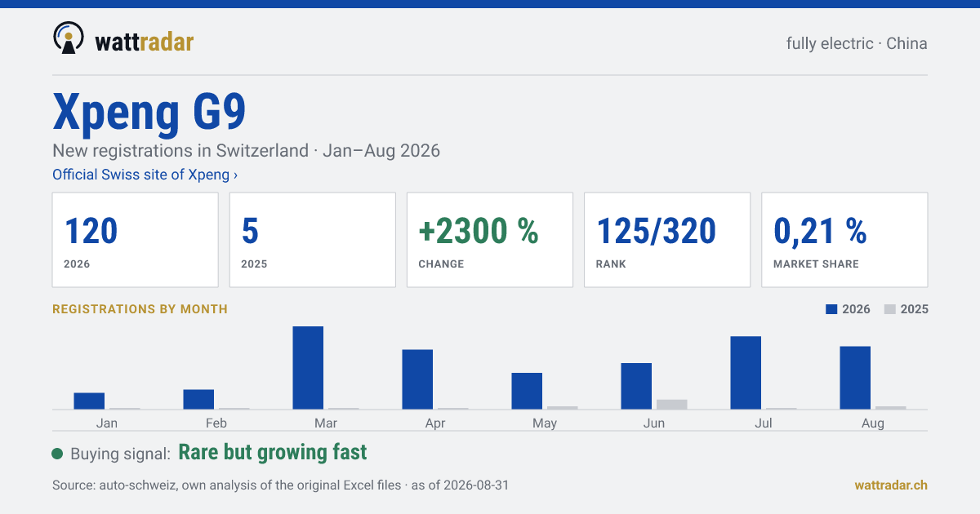Viewport: 980px width, 514px height.
Task: Click the wattradar brand name text
Action: 145,42
